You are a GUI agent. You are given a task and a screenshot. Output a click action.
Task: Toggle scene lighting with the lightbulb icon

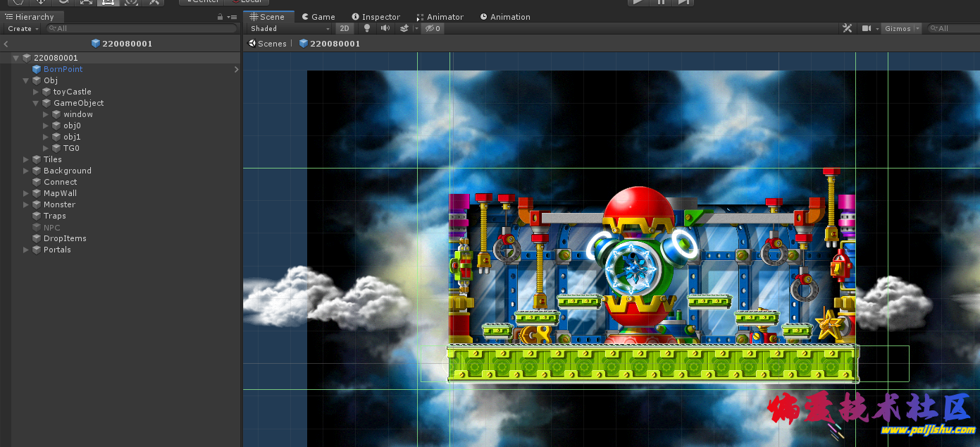[366, 28]
